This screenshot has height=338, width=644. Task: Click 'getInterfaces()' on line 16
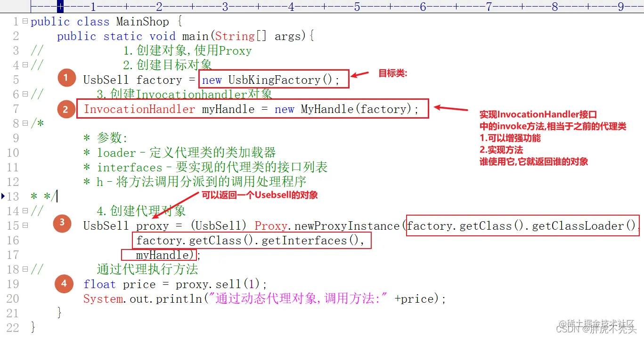click(310, 241)
